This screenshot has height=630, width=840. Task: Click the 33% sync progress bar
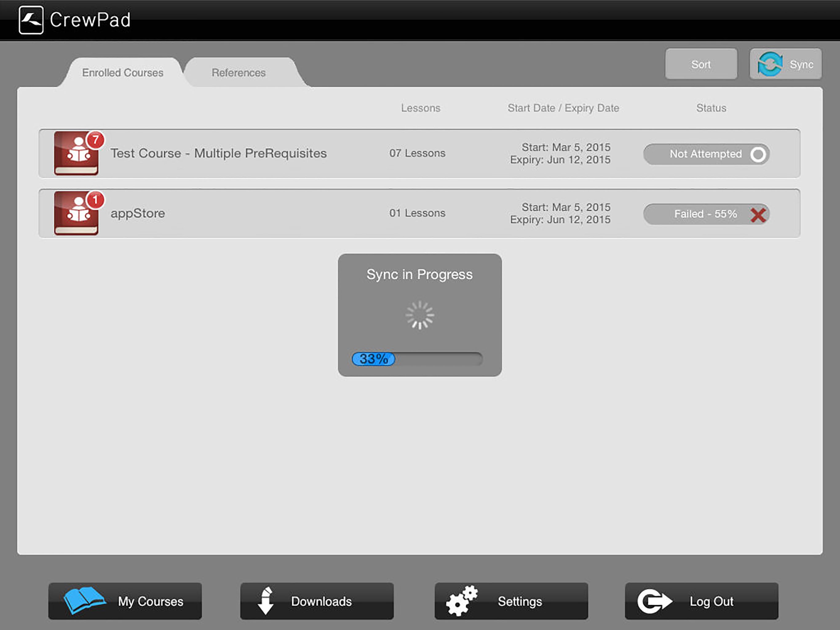coord(417,359)
